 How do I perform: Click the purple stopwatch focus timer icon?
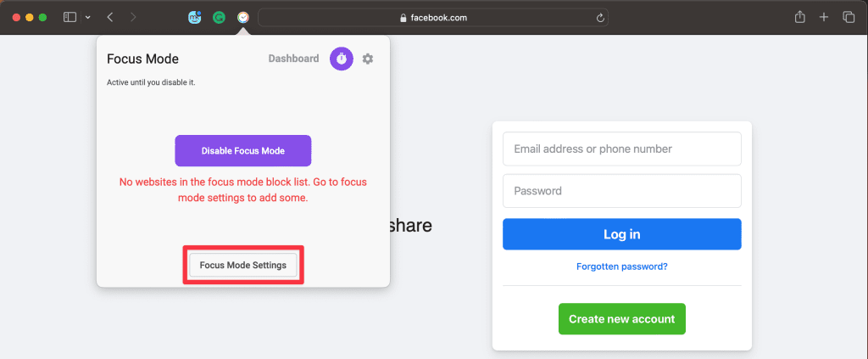pyautogui.click(x=341, y=59)
